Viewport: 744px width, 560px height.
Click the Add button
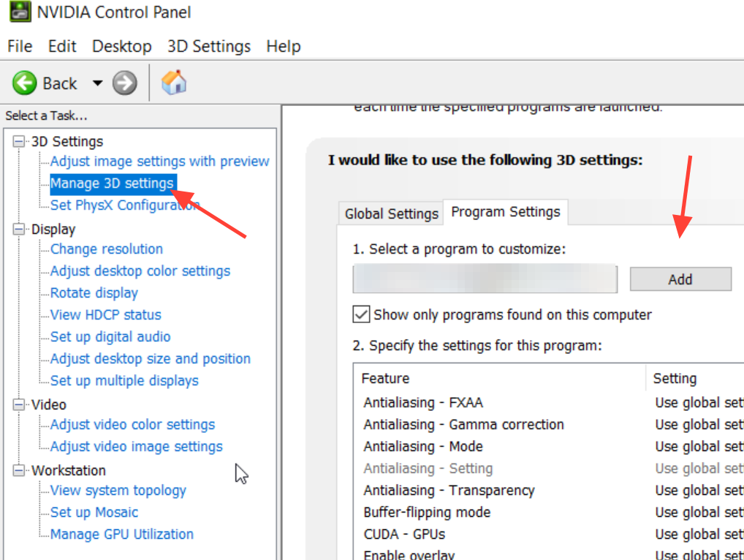click(680, 279)
